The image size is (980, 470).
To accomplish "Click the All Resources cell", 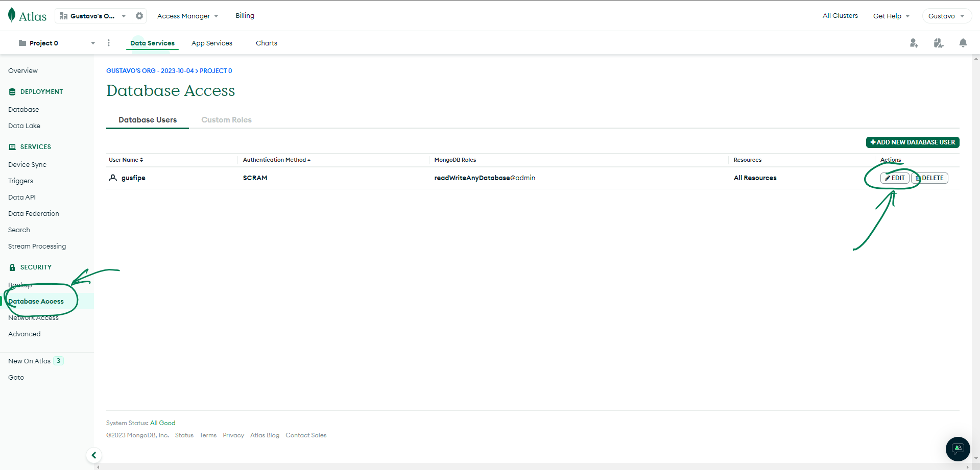I will 755,178.
